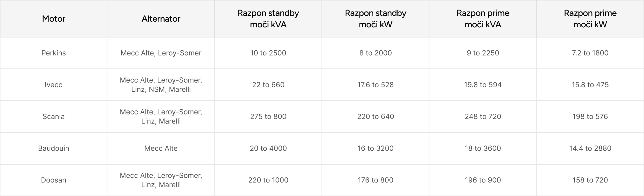Click the Scania motor cell

point(54,116)
